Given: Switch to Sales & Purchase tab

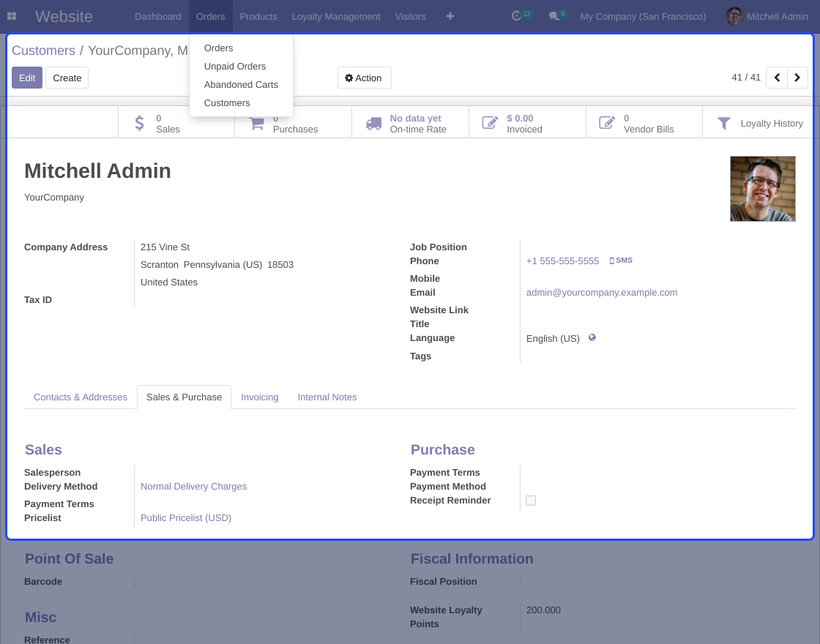Looking at the screenshot, I should click(184, 397).
